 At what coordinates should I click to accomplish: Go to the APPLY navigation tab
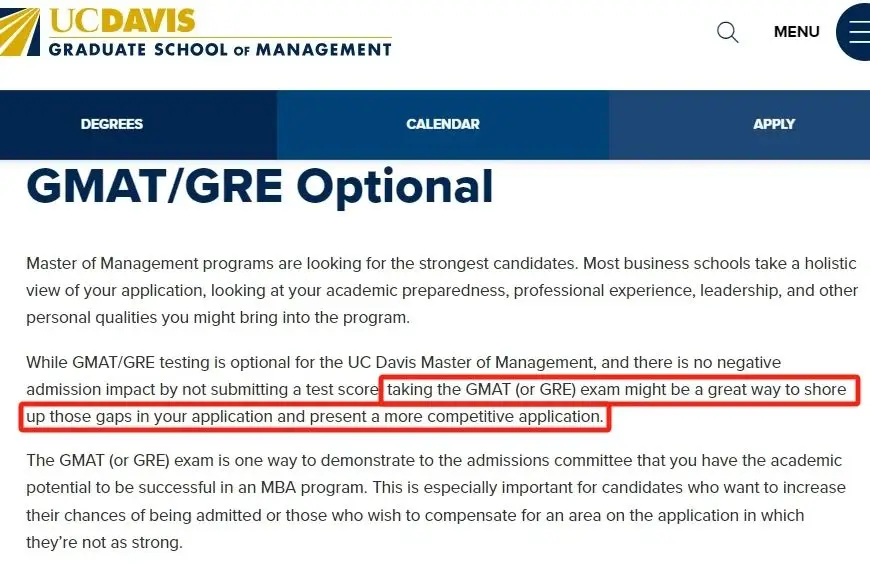774,124
